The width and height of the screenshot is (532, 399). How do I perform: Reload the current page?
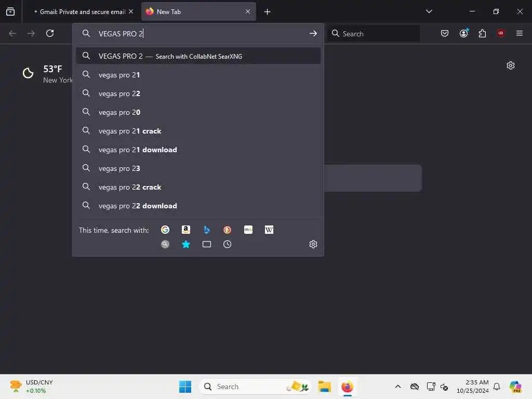click(50, 33)
